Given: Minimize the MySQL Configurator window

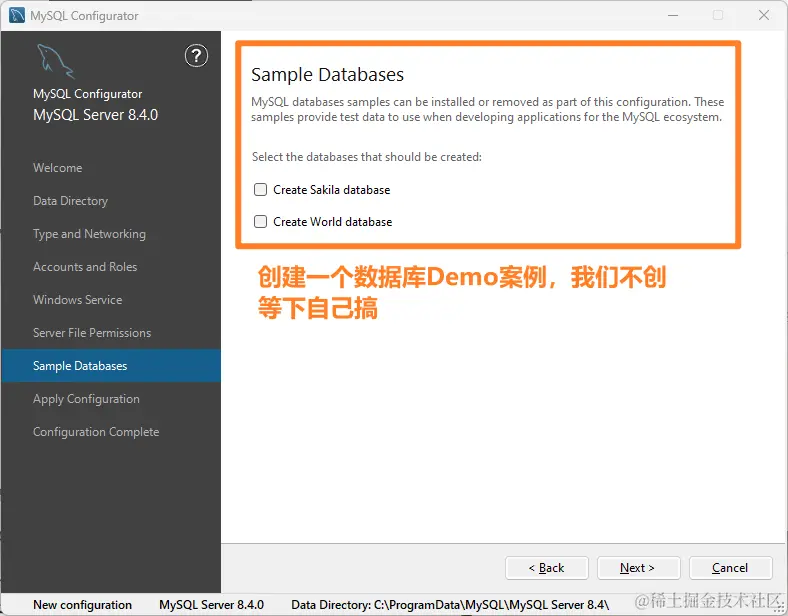Looking at the screenshot, I should coord(673,15).
